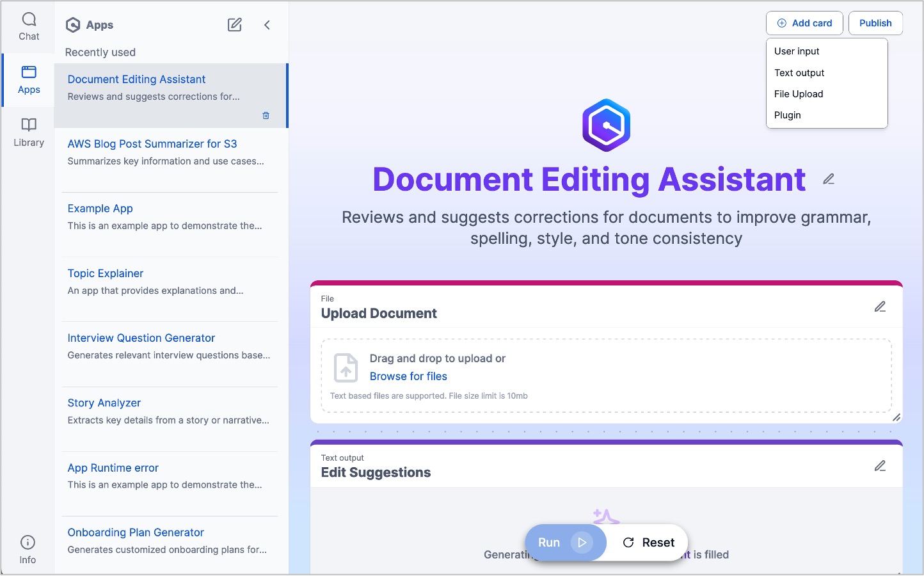The width and height of the screenshot is (924, 576).
Task: Click Browse for files link
Action: click(x=408, y=376)
